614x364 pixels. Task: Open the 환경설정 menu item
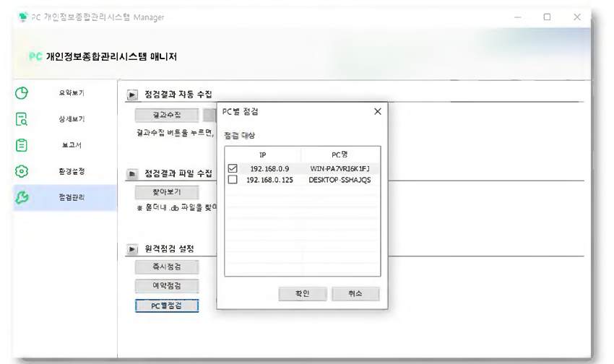pos(72,171)
